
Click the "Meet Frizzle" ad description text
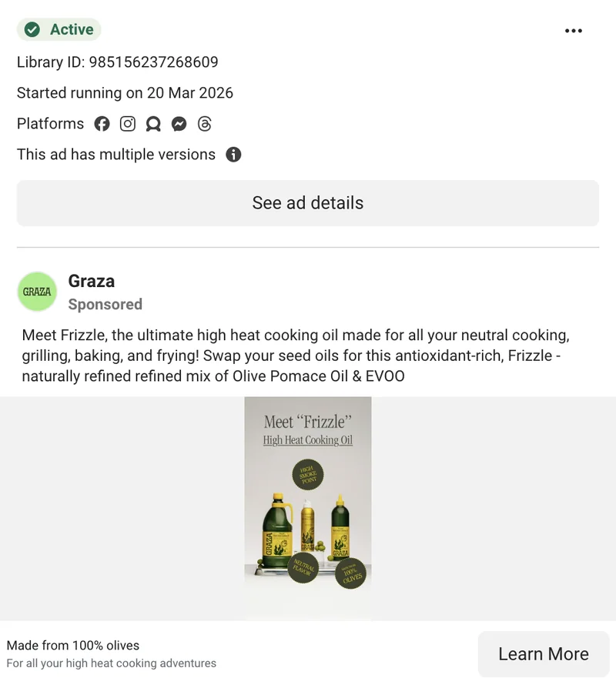click(295, 356)
